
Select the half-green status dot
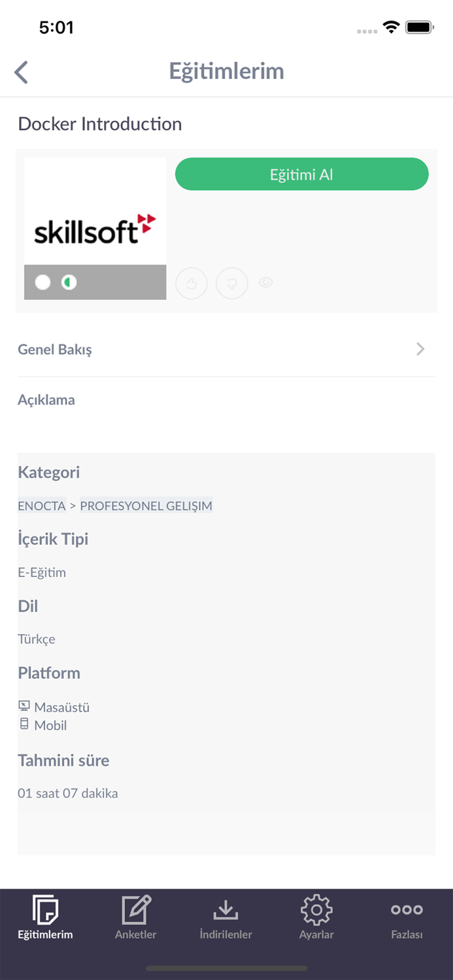(70, 282)
